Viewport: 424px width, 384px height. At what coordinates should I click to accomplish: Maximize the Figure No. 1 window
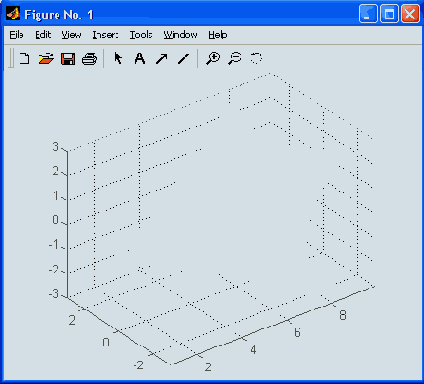[x=389, y=14]
